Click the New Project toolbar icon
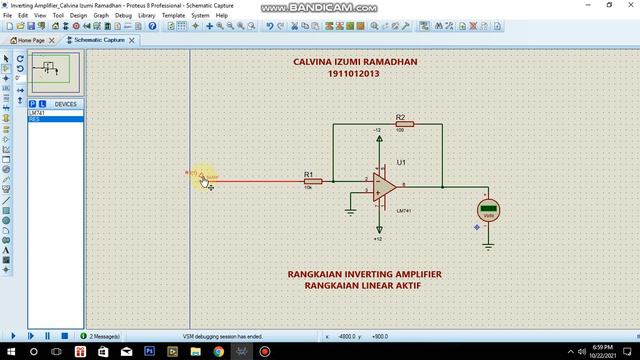Screen dimensions: 640x360 pos(10,26)
